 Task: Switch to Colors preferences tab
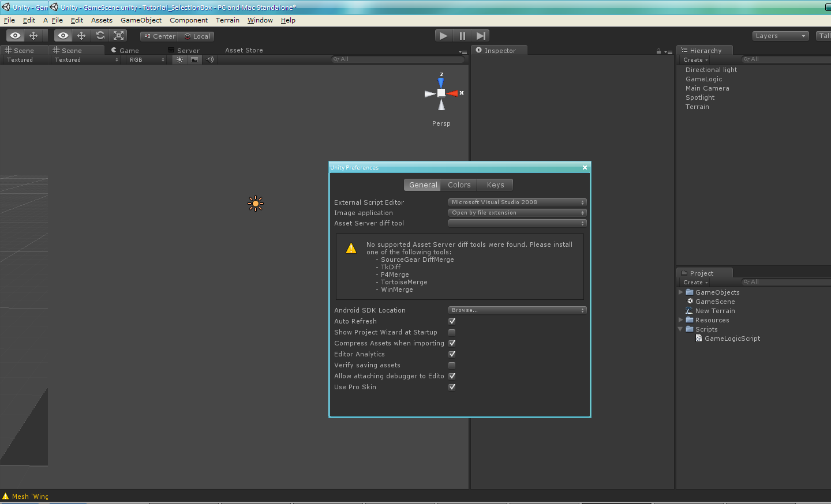tap(459, 185)
